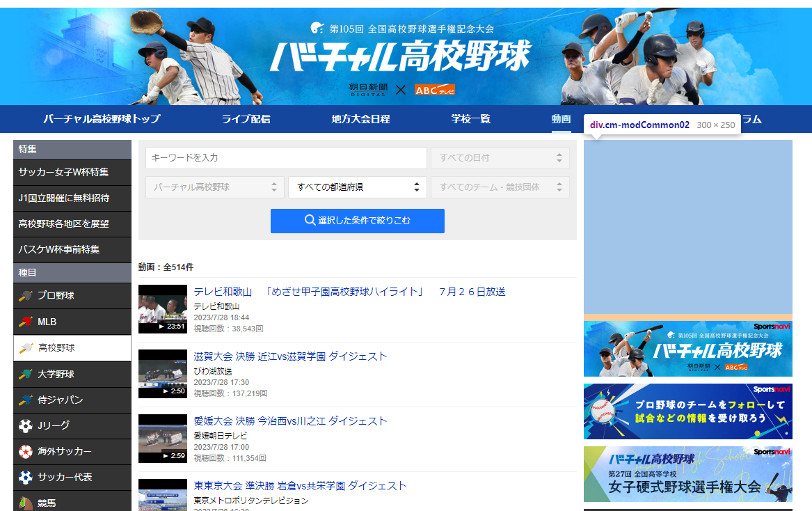Click the 愛媛朝日テレビ broadcaster text
The height and width of the screenshot is (511, 812).
tap(221, 436)
